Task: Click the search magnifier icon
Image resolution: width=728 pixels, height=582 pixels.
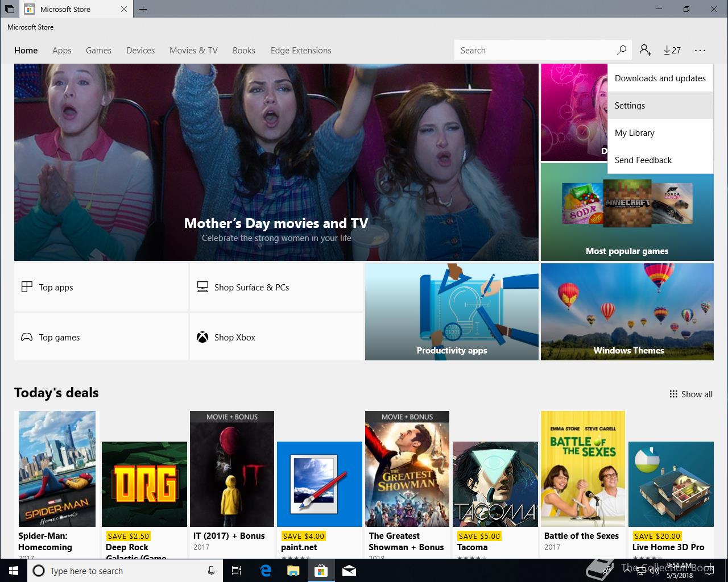Action: (x=622, y=50)
